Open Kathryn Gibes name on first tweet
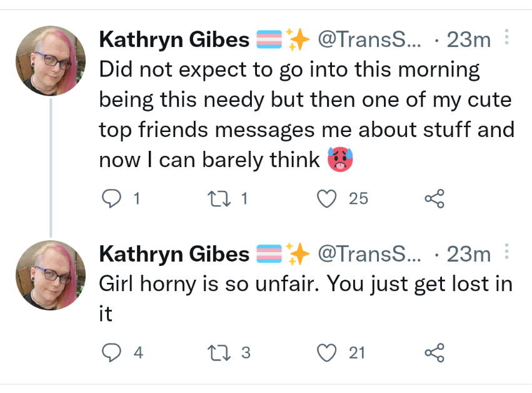Image resolution: width=532 pixels, height=393 pixels. tap(174, 39)
